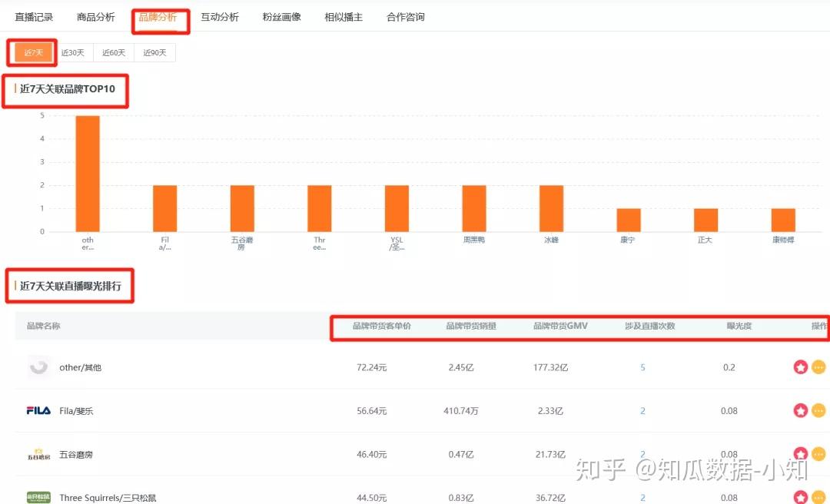Viewport: 830px width, 504px height.
Task: Click the 康师傅 bar in chart
Action: 783,220
